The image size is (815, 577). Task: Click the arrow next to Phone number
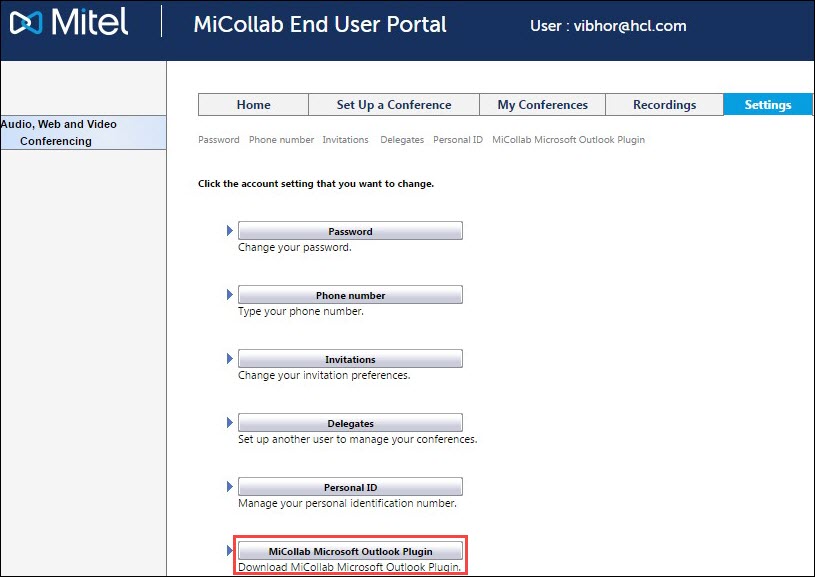tap(229, 294)
